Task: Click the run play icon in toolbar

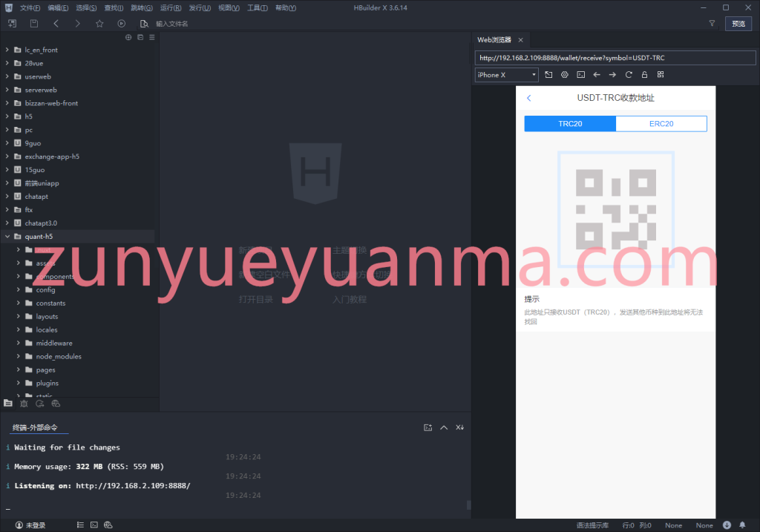Action: (121, 23)
